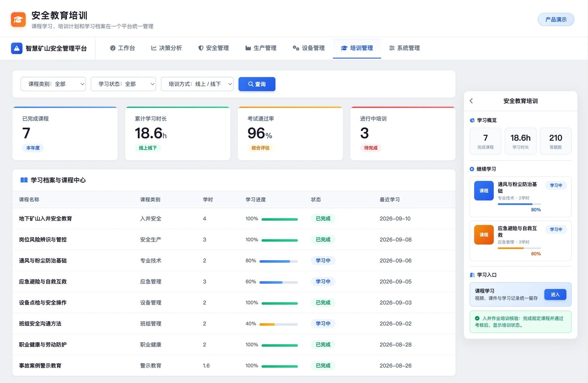588x383 pixels.
Task: Open the 培训方式 dropdown
Action: click(197, 84)
